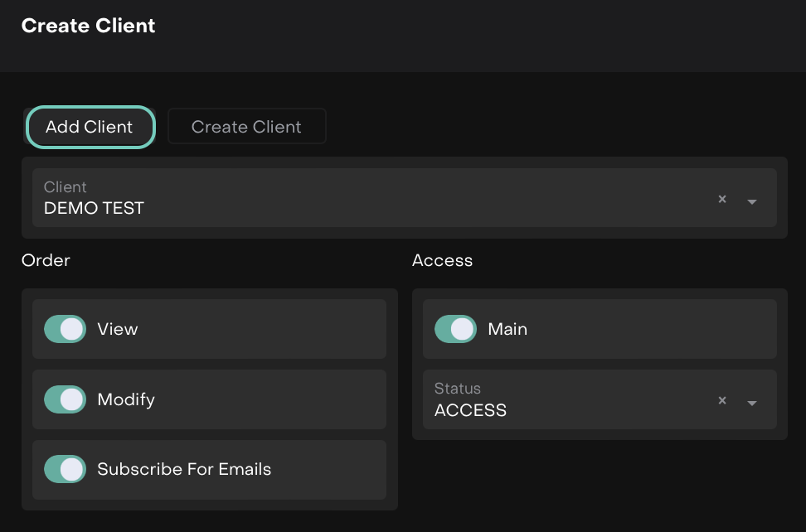
Task: Switch to the Create Client tab
Action: tap(246, 127)
